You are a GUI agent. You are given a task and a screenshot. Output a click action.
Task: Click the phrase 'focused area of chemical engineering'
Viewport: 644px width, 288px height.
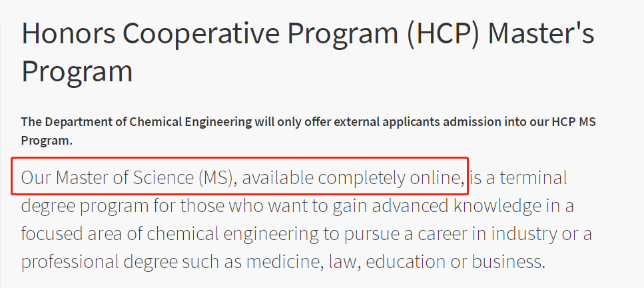tap(170, 234)
